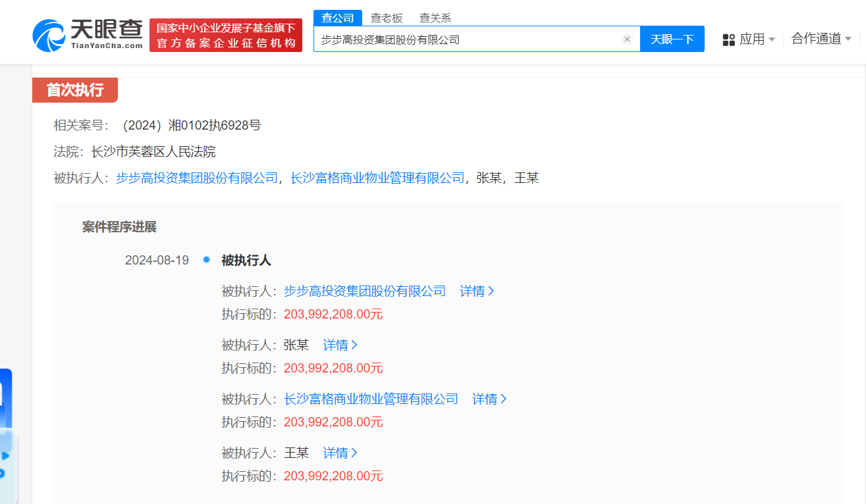Click the date 2024-08-19

tap(157, 261)
